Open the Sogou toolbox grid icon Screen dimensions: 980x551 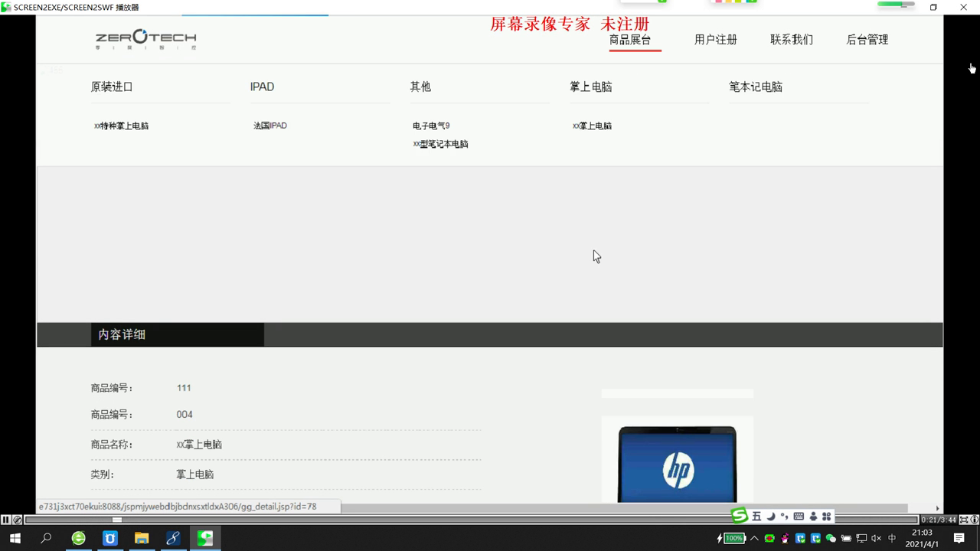[826, 517]
